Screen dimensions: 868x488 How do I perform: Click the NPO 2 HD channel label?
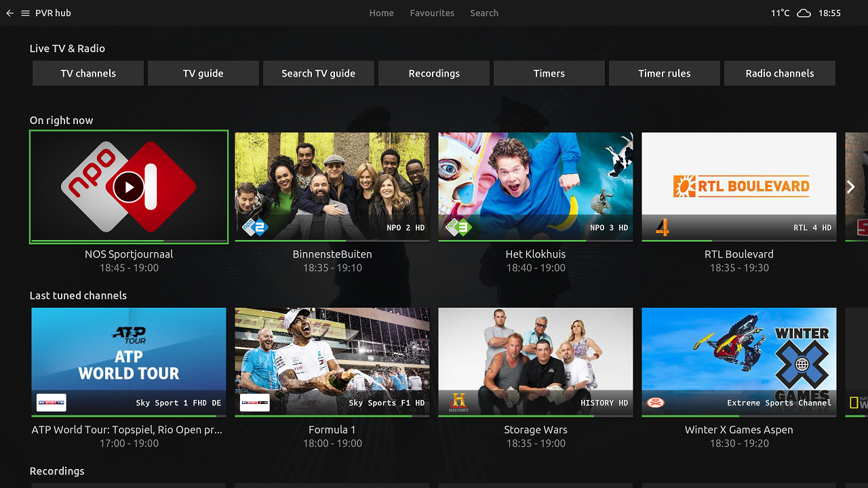click(406, 228)
